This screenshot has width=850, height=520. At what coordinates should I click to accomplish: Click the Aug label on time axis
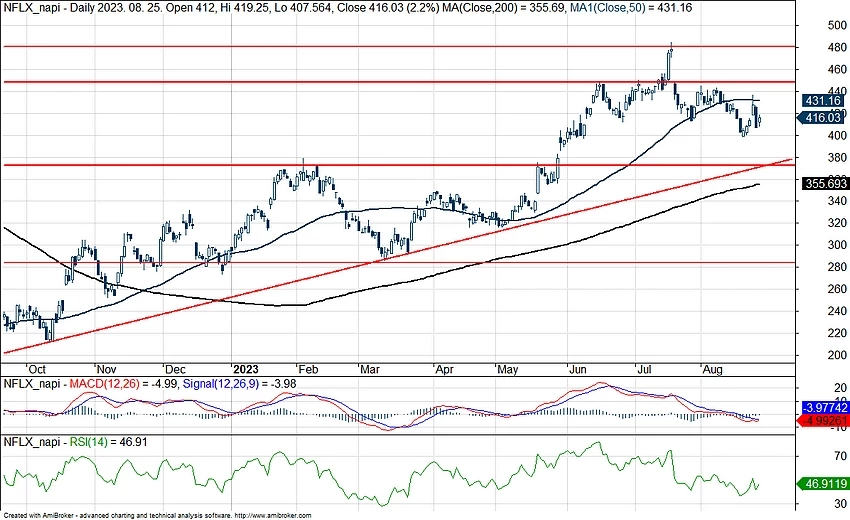[712, 370]
